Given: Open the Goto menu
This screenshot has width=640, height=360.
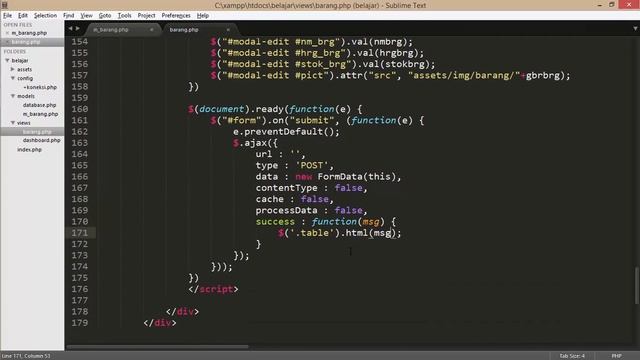Looking at the screenshot, I should pyautogui.click(x=105, y=16).
